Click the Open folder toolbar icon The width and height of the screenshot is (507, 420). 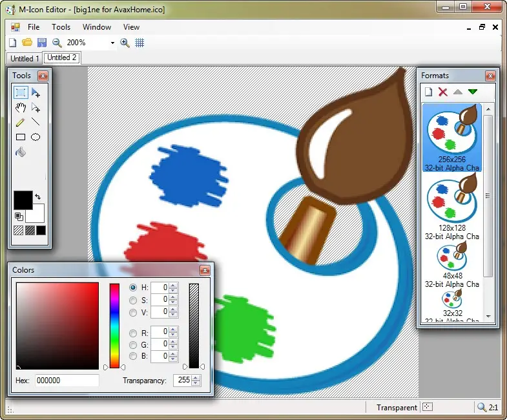[27, 43]
